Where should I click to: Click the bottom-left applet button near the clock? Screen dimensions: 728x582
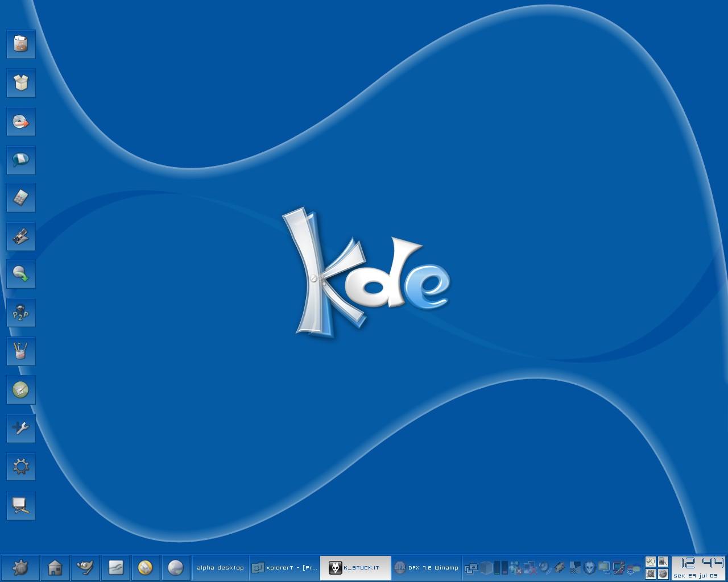651,574
